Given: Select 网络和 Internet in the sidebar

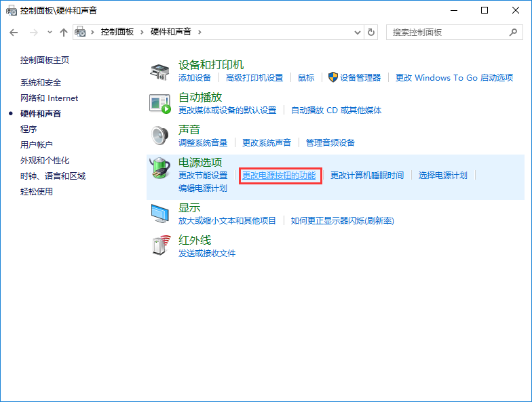Looking at the screenshot, I should point(49,98).
